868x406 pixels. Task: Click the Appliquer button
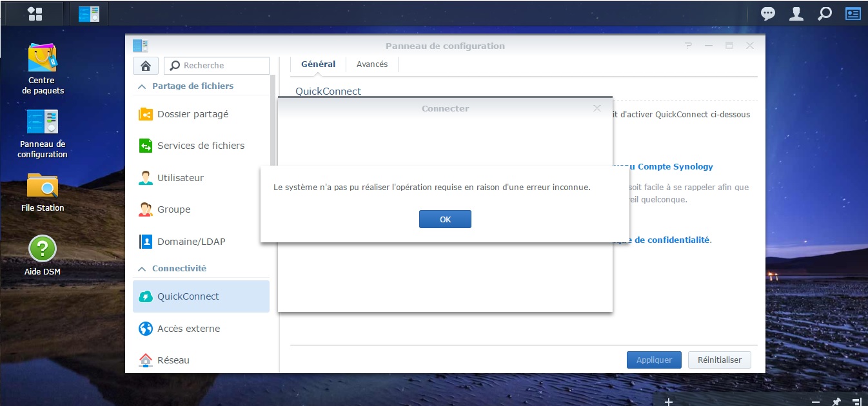pyautogui.click(x=654, y=360)
